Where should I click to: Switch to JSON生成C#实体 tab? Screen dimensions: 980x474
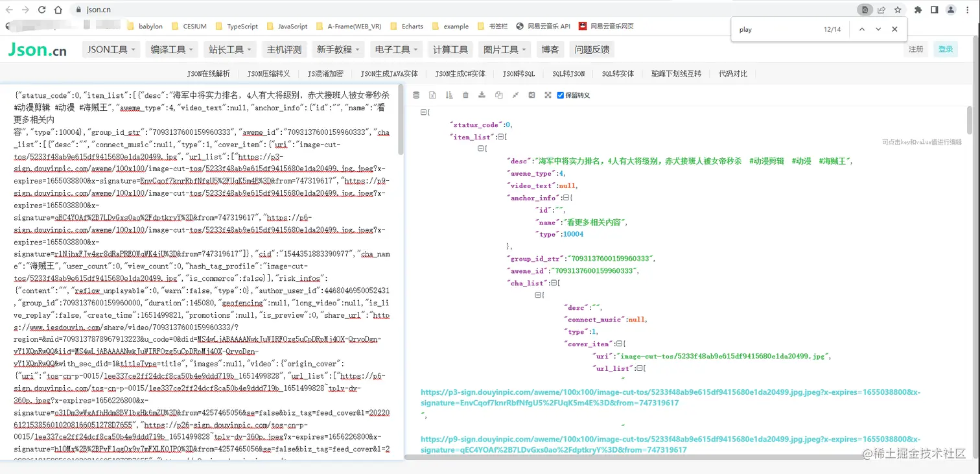click(x=460, y=74)
